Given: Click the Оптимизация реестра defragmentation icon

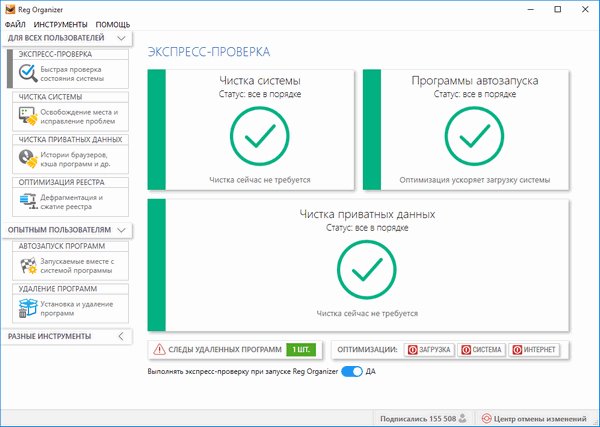Looking at the screenshot, I should [28, 202].
